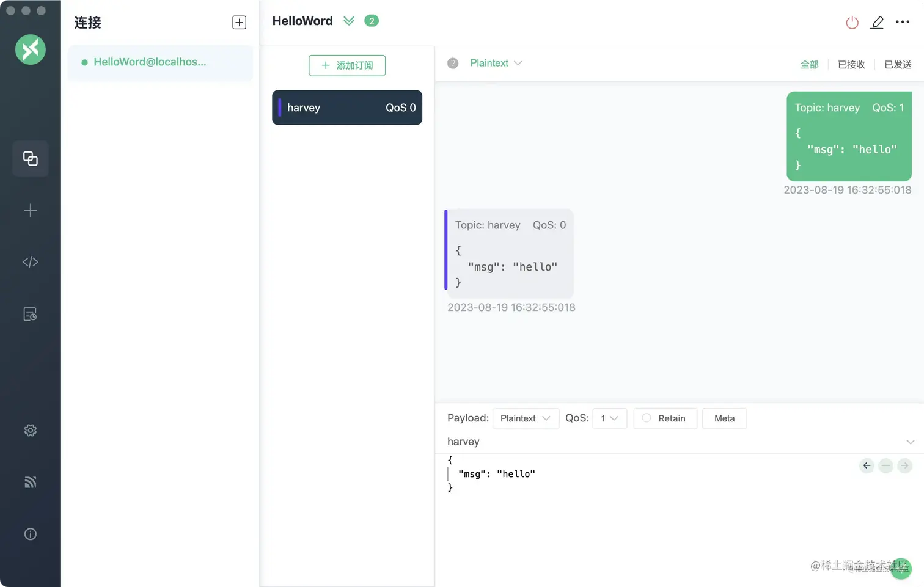The width and height of the screenshot is (924, 587).
Task: Create a new connection with the sidebar plus icon
Action: click(x=30, y=210)
